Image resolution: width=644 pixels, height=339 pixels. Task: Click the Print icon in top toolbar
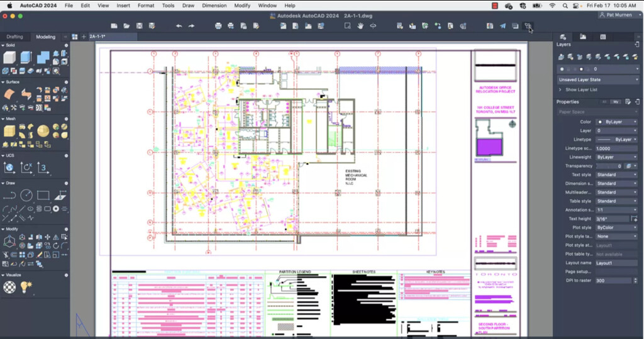[x=218, y=26]
